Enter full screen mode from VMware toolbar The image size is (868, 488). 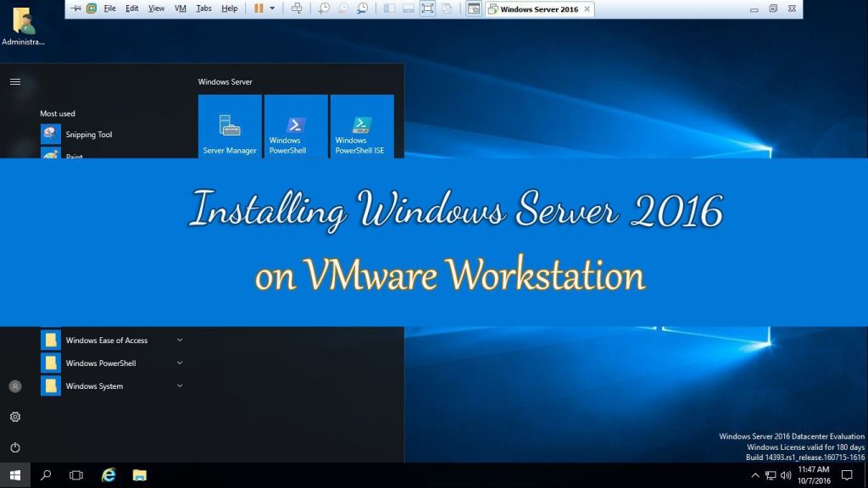tap(427, 8)
